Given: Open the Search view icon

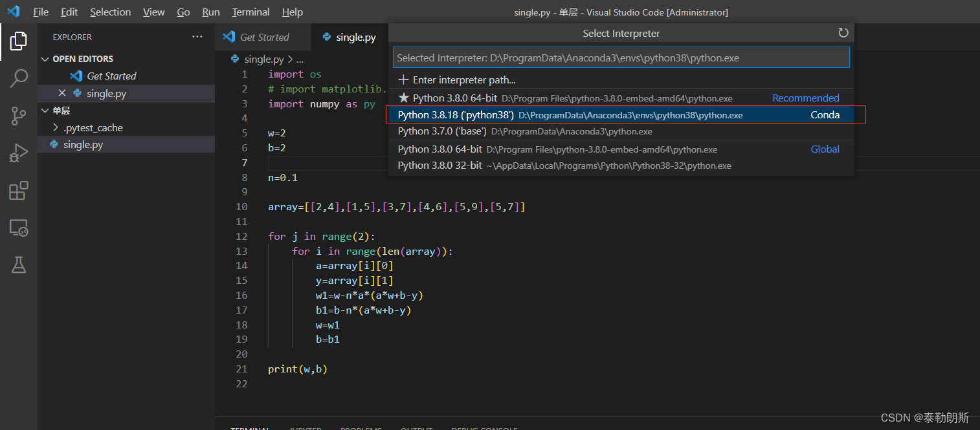Looking at the screenshot, I should pyautogui.click(x=19, y=79).
